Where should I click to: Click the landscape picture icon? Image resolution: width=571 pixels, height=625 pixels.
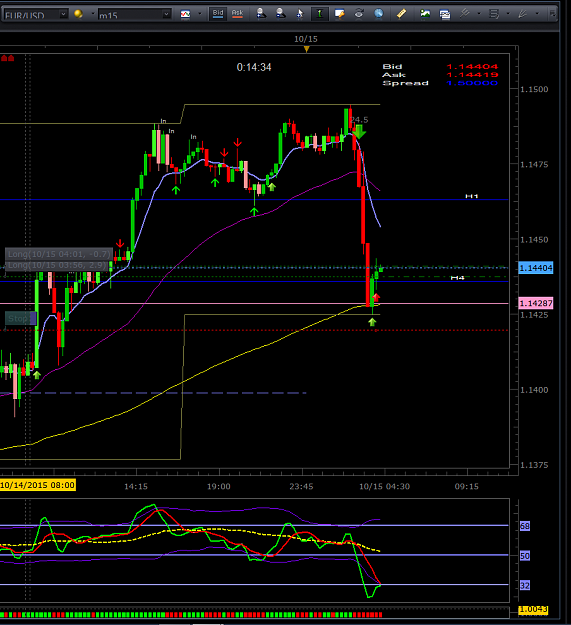[425, 14]
